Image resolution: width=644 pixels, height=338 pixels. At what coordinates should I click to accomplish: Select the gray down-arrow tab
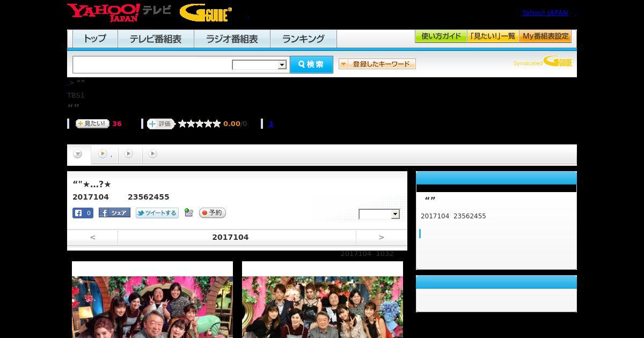point(78,154)
